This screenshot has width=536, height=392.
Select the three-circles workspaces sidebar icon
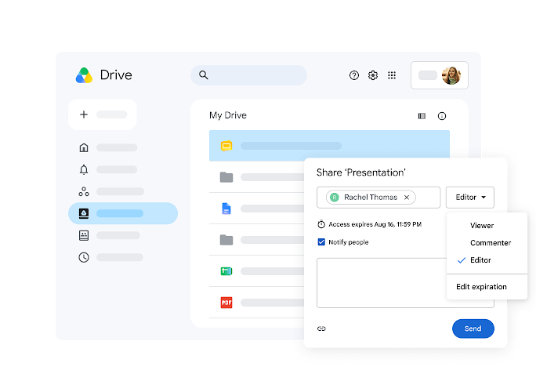point(84,191)
